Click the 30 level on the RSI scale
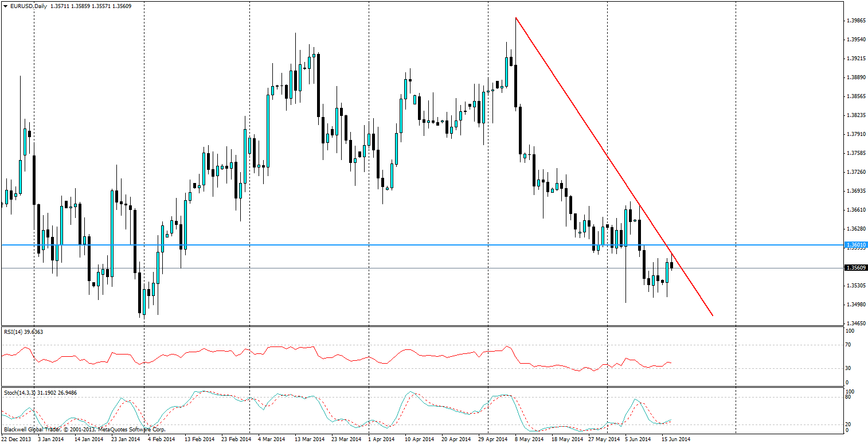 pos(849,368)
